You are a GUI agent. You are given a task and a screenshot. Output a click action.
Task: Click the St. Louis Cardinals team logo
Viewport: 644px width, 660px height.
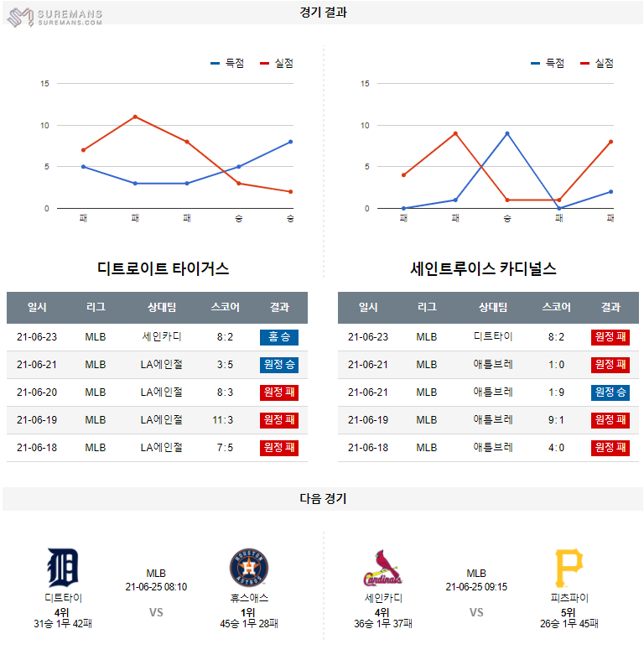382,568
